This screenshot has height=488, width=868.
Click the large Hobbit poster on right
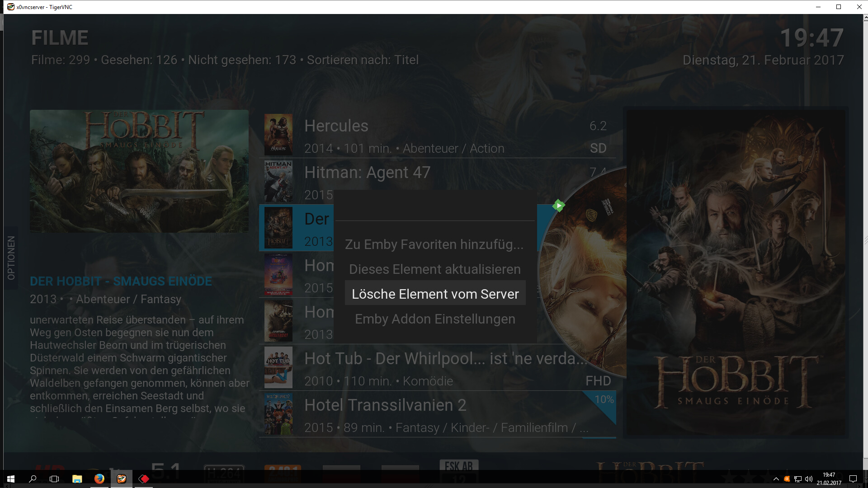click(x=736, y=273)
